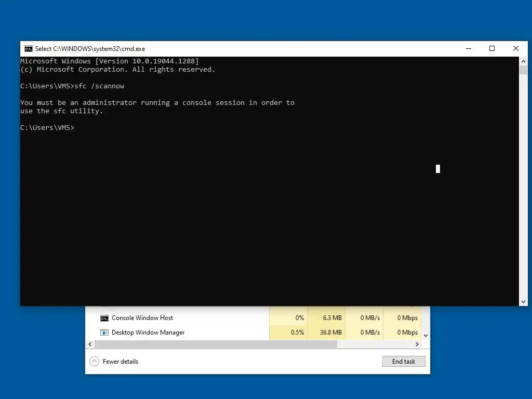Click the last C:\Users\VM5> prompt line

point(47,128)
